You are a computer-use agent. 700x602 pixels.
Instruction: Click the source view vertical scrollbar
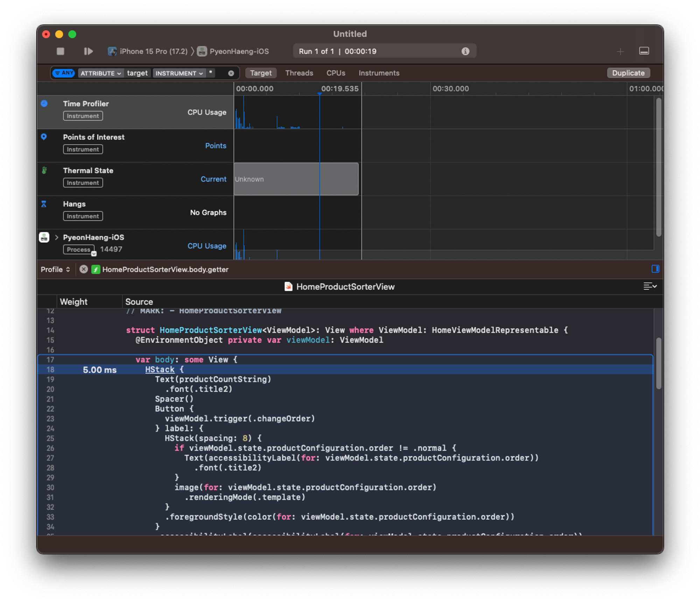pos(658,363)
